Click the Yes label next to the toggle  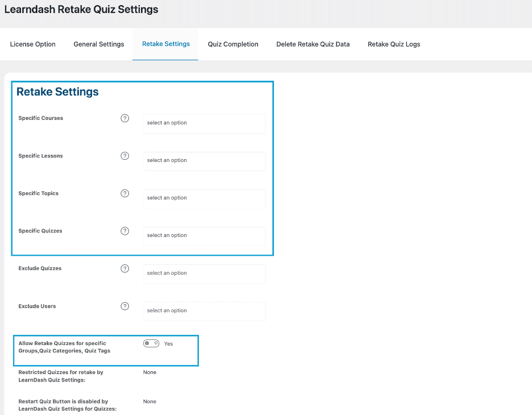point(168,344)
